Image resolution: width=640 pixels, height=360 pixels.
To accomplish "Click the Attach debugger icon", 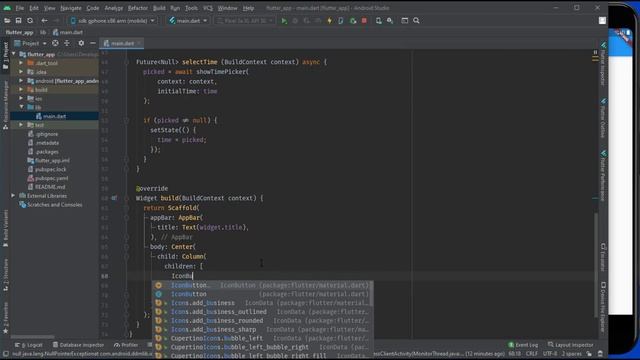I will 353,20.
